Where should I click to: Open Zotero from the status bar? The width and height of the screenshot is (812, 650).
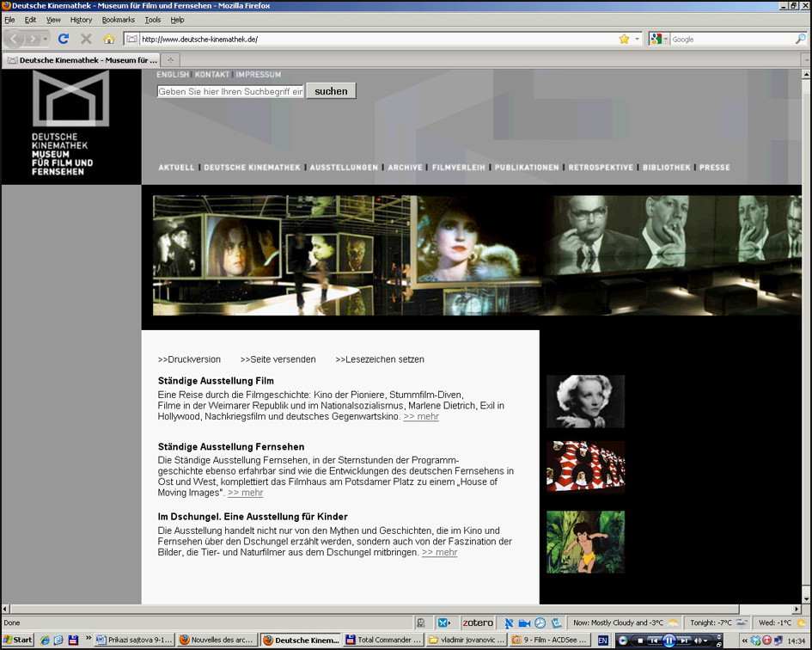click(478, 622)
